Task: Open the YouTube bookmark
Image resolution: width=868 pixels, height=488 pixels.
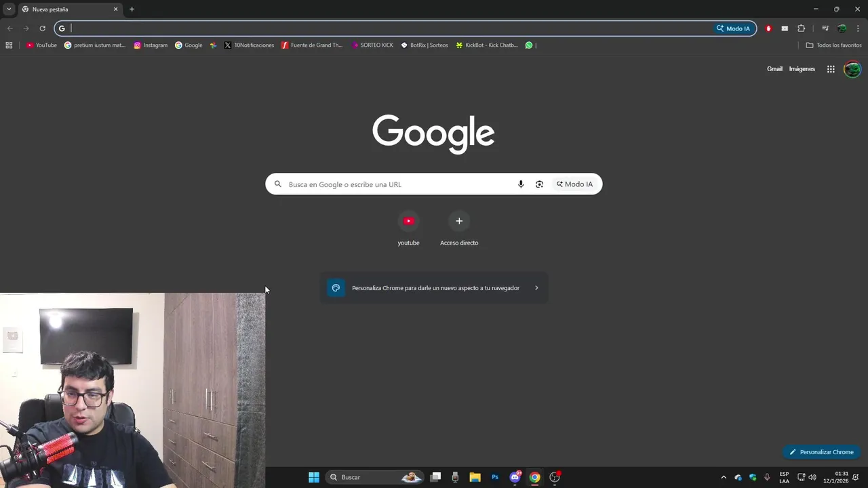Action: 41,45
